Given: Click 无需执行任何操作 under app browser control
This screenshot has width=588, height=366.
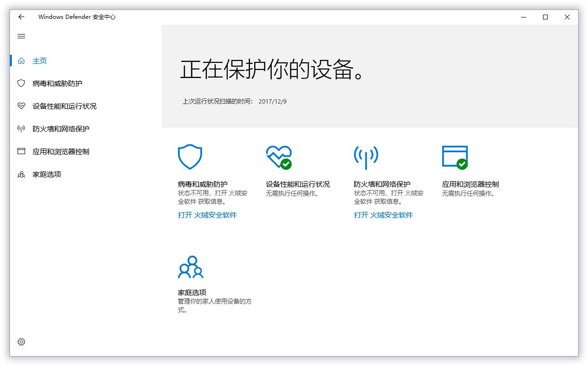Looking at the screenshot, I should pos(468,194).
